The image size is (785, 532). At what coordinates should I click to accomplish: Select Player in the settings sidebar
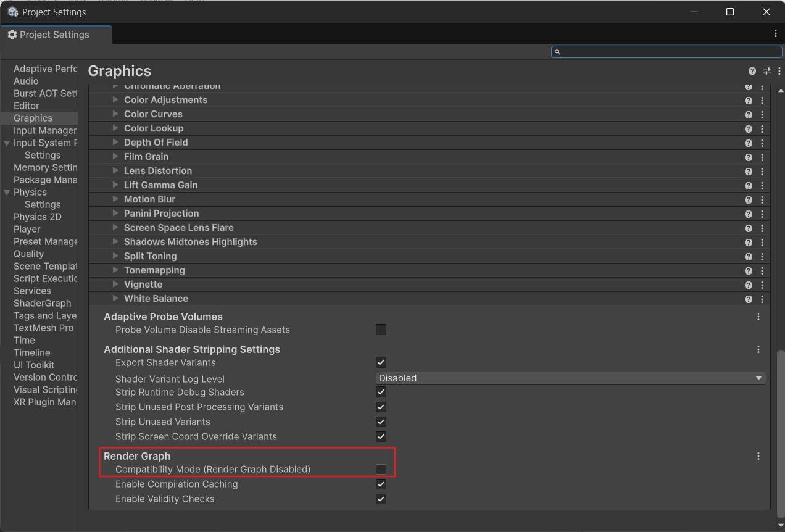click(27, 229)
